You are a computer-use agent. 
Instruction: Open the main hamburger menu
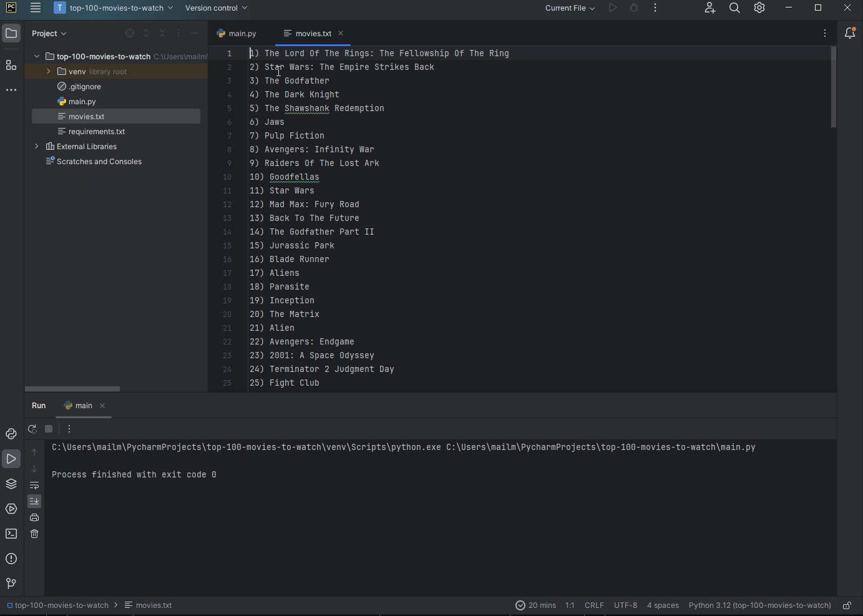(36, 8)
